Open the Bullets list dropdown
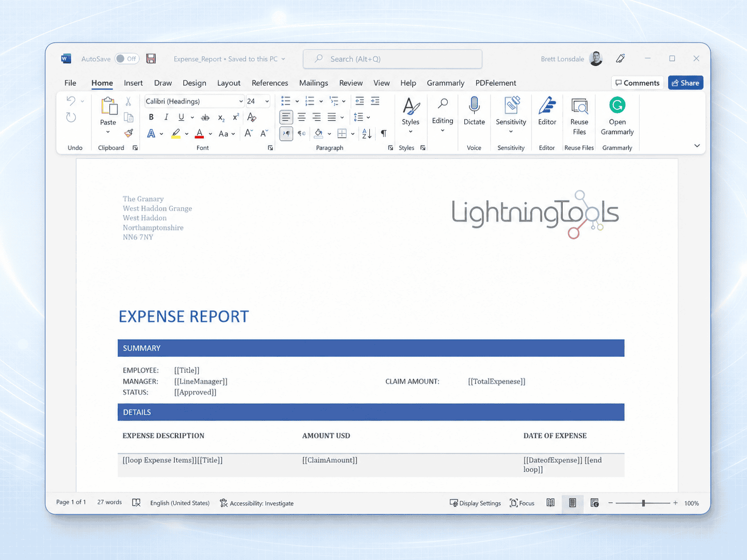 [297, 101]
